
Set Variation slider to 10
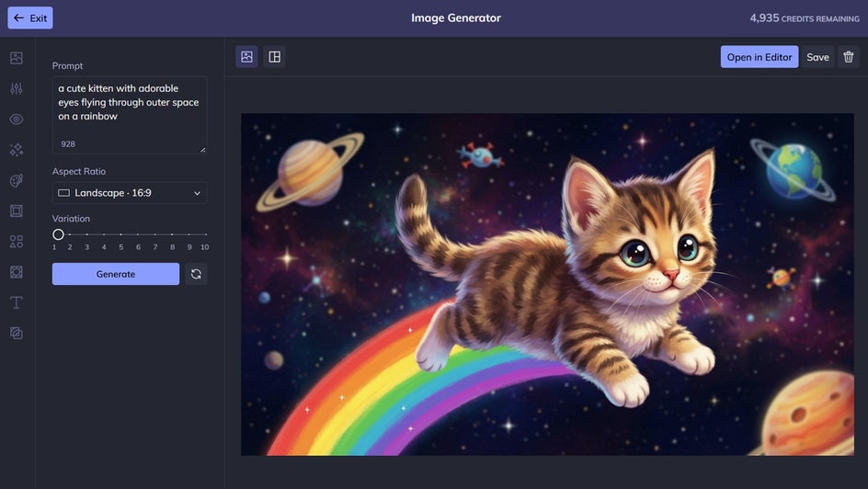click(205, 234)
